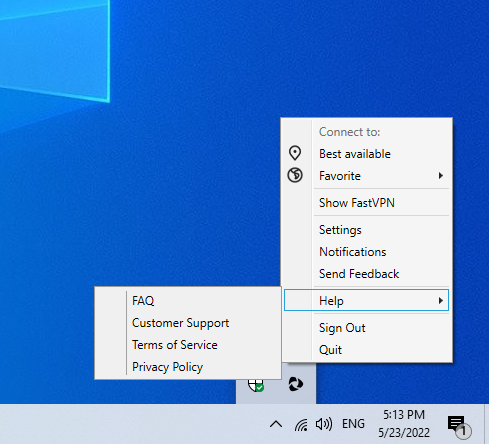This screenshot has width=489, height=444.
Task: Click the location pin icon beside Best available
Action: [x=295, y=153]
